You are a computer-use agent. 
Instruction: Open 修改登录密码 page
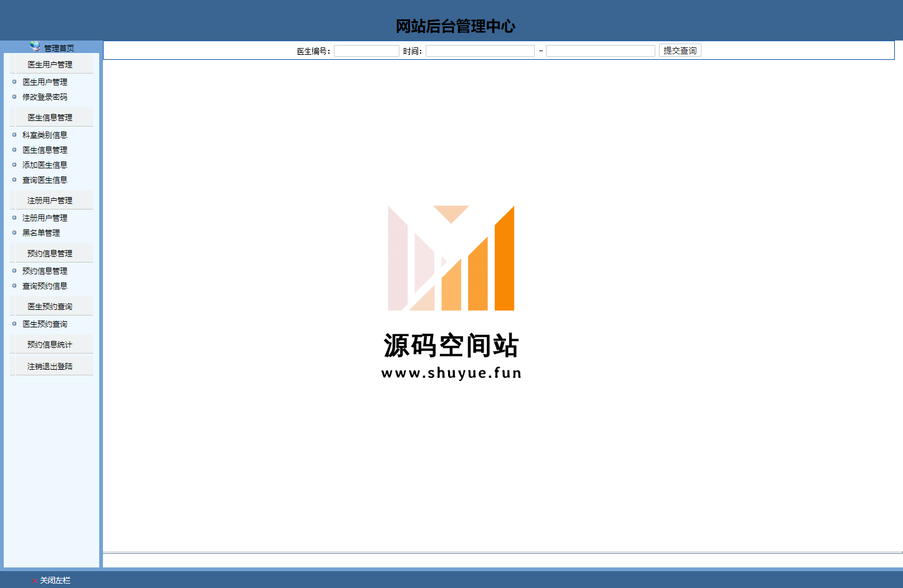pos(45,97)
